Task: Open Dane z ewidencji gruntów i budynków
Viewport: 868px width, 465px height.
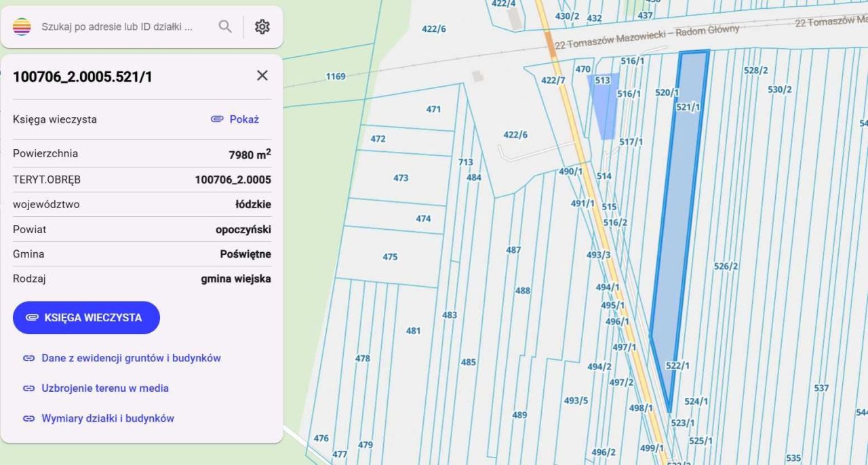Action: [131, 358]
